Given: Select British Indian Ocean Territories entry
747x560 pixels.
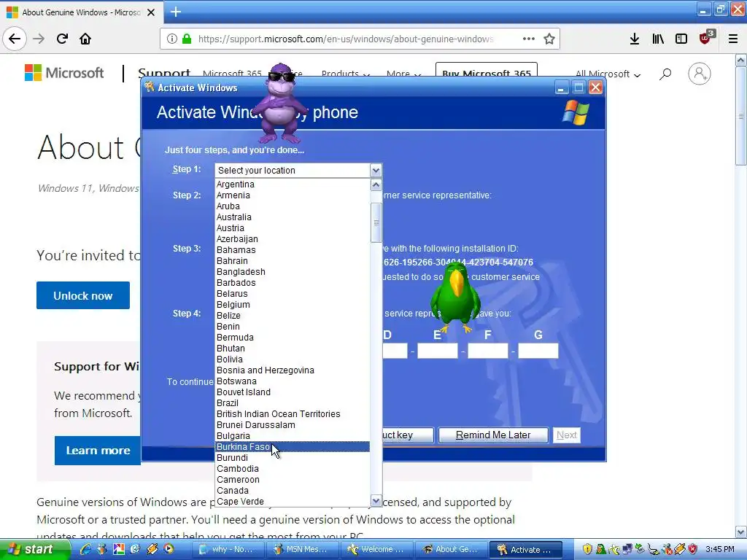Looking at the screenshot, I should tap(292, 414).
